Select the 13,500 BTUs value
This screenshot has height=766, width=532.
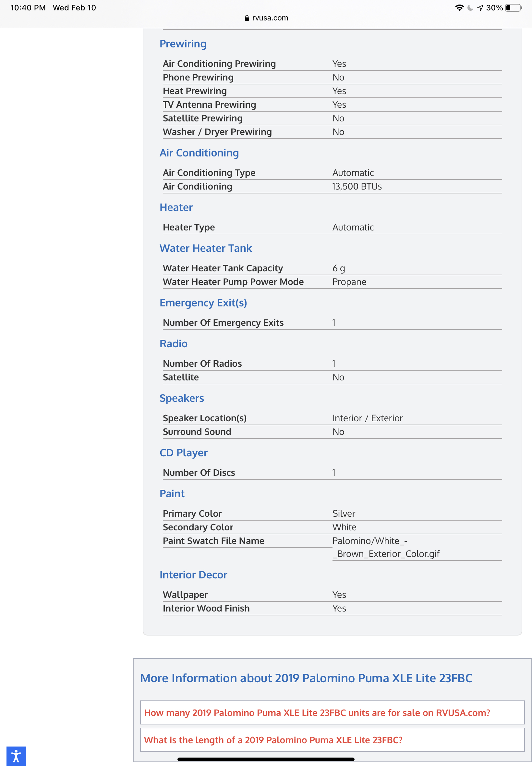tap(357, 186)
